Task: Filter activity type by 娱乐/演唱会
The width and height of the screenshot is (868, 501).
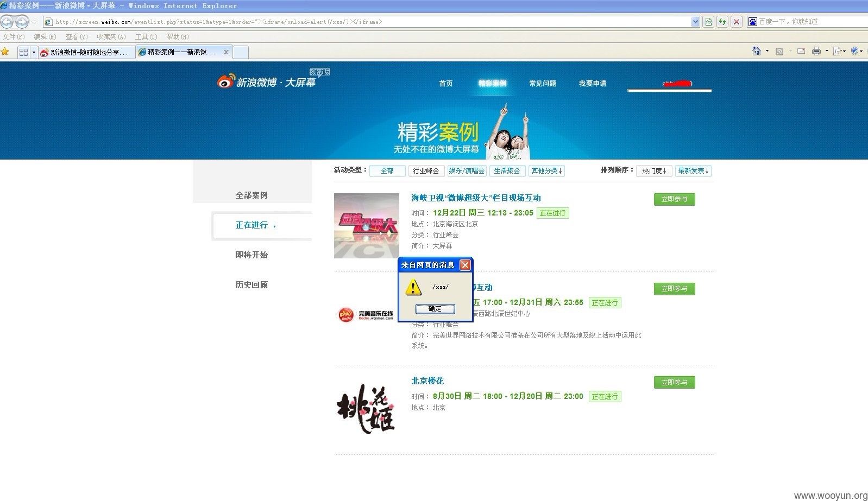Action: (x=467, y=171)
